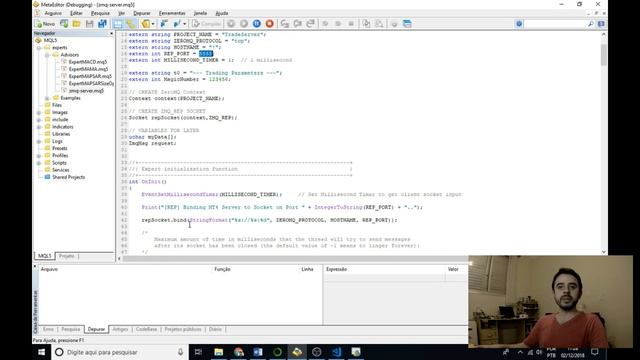Toggle the Toolbox panel toolbar button

pos(130,24)
